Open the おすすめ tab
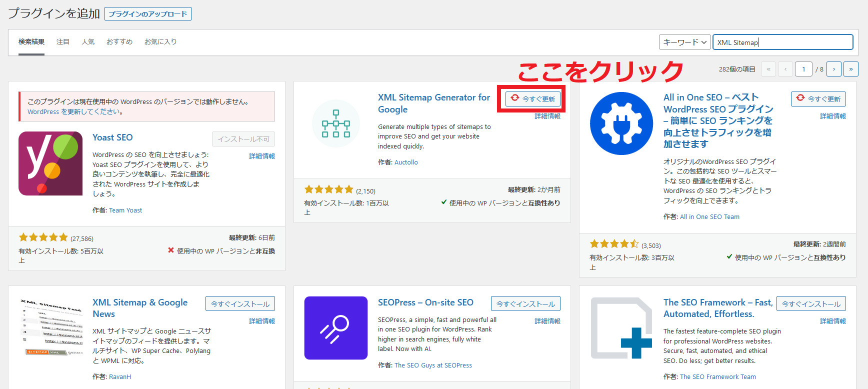 [119, 42]
